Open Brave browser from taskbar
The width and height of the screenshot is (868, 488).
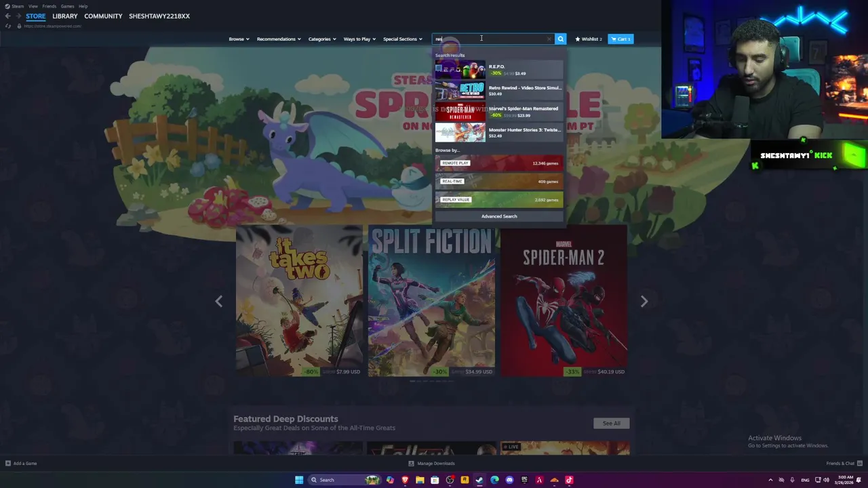coord(405,480)
